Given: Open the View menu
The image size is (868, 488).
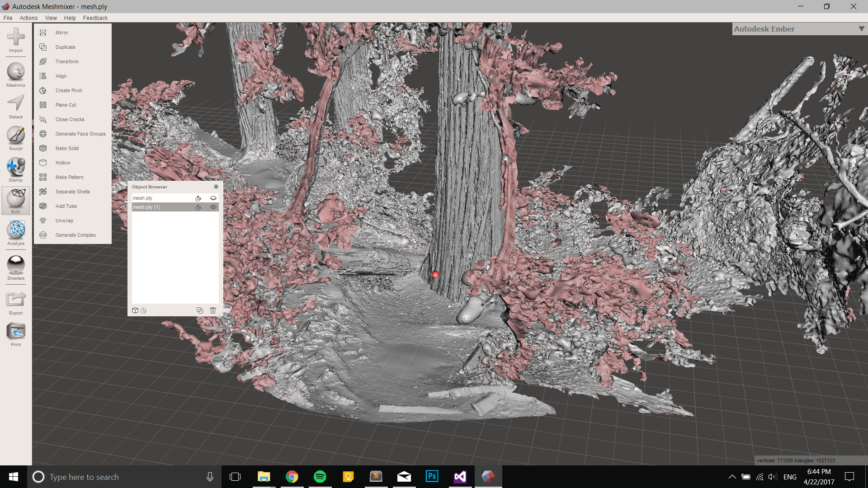Looking at the screenshot, I should pyautogui.click(x=51, y=18).
